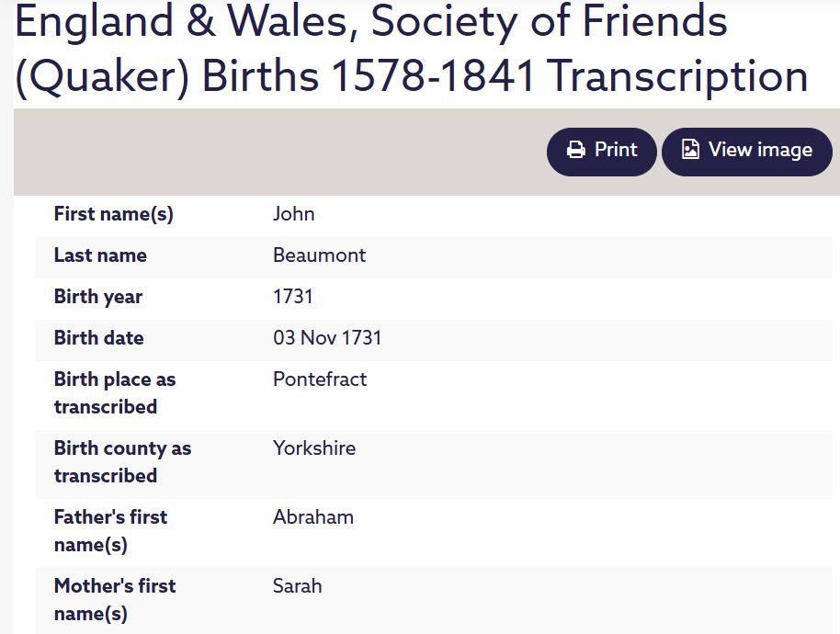Select the Birth county as transcribed label
This screenshot has width=840, height=634.
tap(122, 462)
